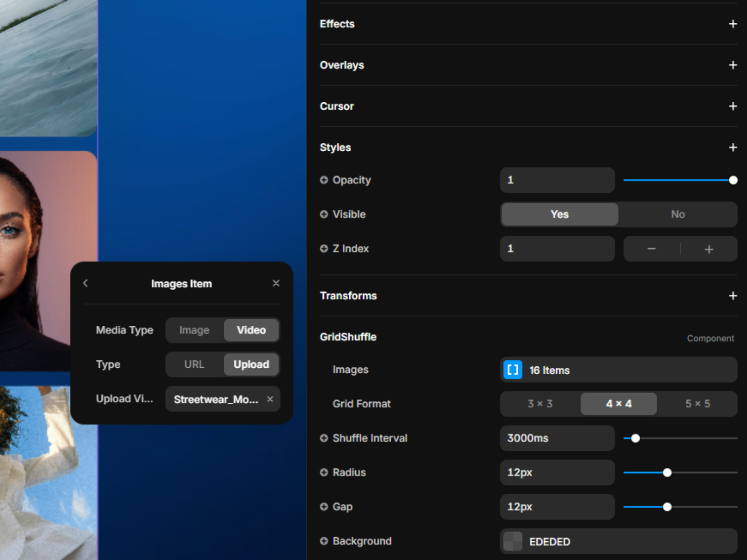Remove the uploaded Streetwear video file
Image resolution: width=747 pixels, height=560 pixels.
click(x=270, y=399)
